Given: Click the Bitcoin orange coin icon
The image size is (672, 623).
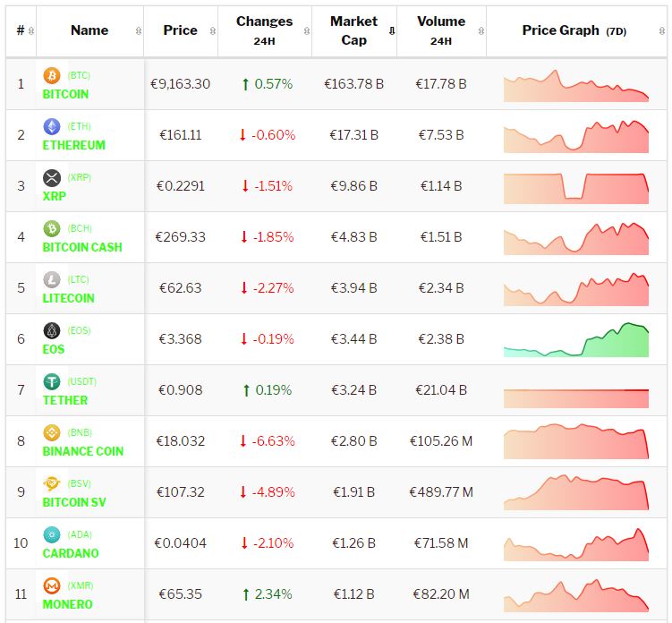Looking at the screenshot, I should pos(51,76).
